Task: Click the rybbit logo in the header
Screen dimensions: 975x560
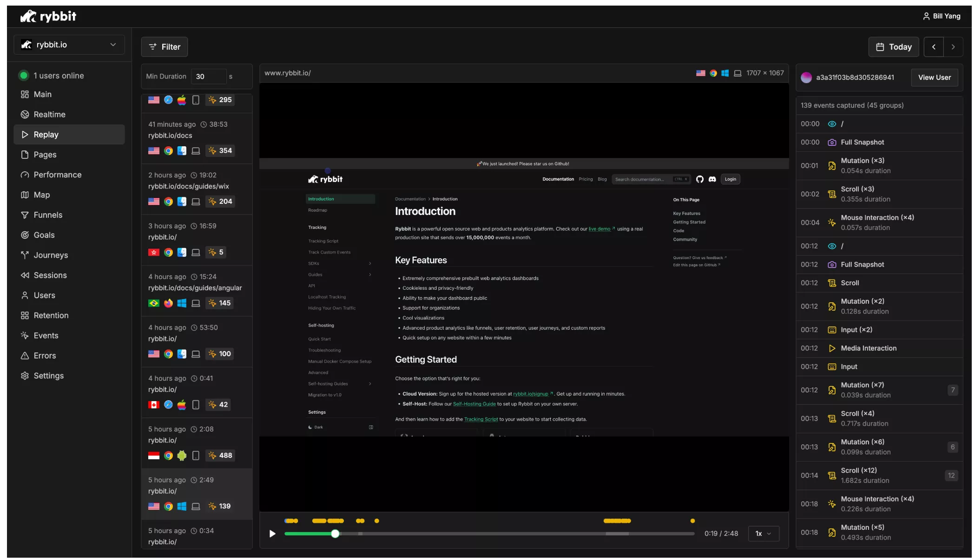Action: pyautogui.click(x=48, y=16)
